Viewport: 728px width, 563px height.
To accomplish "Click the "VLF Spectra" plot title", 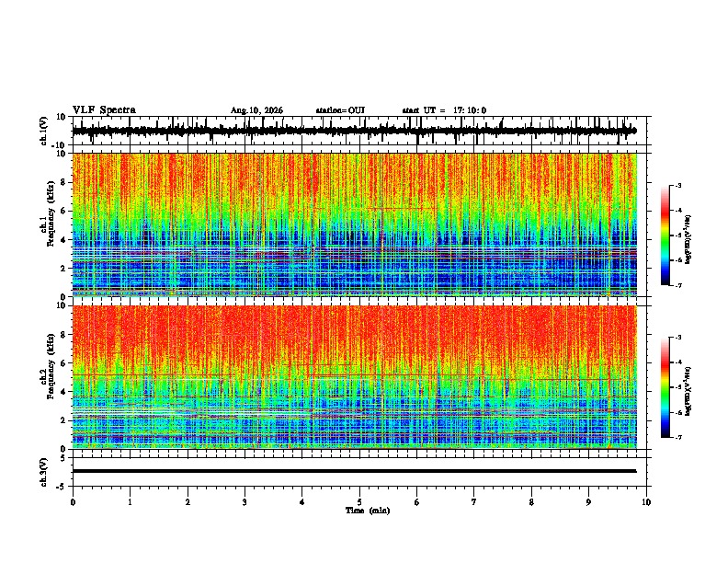I will tap(104, 110).
